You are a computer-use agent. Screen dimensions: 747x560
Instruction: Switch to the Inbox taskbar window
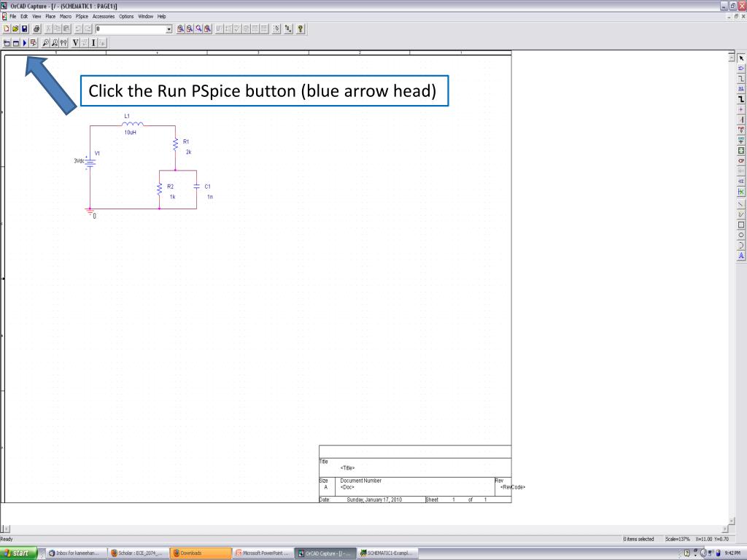(76, 553)
